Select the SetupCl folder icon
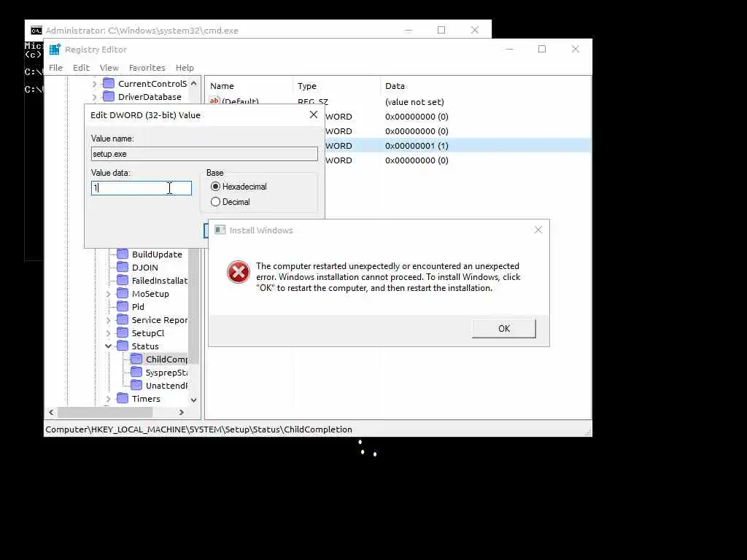 coord(123,332)
